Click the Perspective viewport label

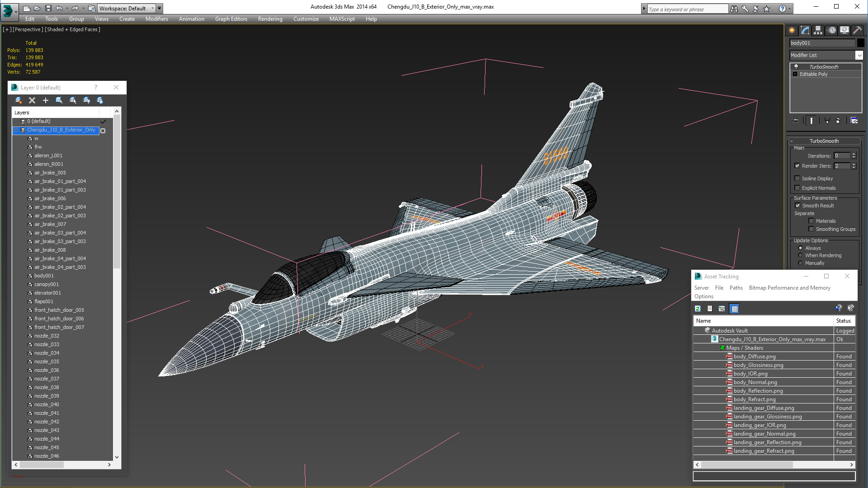pyautogui.click(x=28, y=29)
